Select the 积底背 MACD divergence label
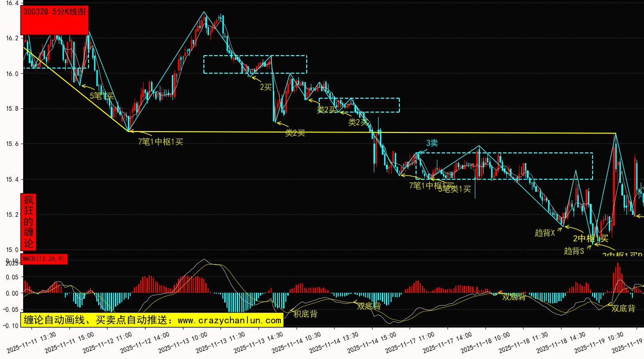The image size is (644, 359). [x=305, y=314]
